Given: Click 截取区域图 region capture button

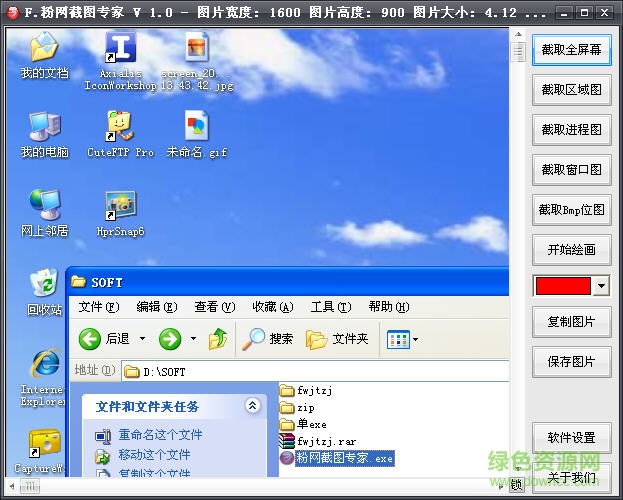Looking at the screenshot, I should coord(571,90).
